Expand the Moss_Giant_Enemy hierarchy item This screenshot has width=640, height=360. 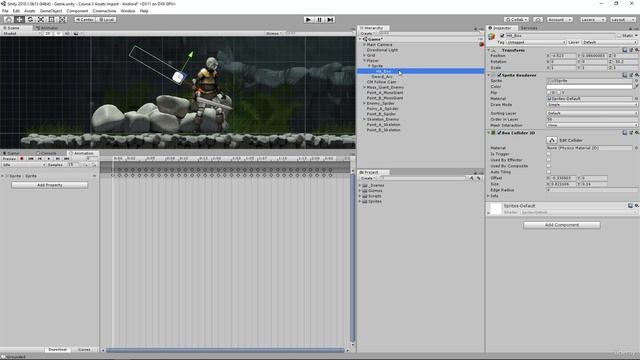pos(364,87)
